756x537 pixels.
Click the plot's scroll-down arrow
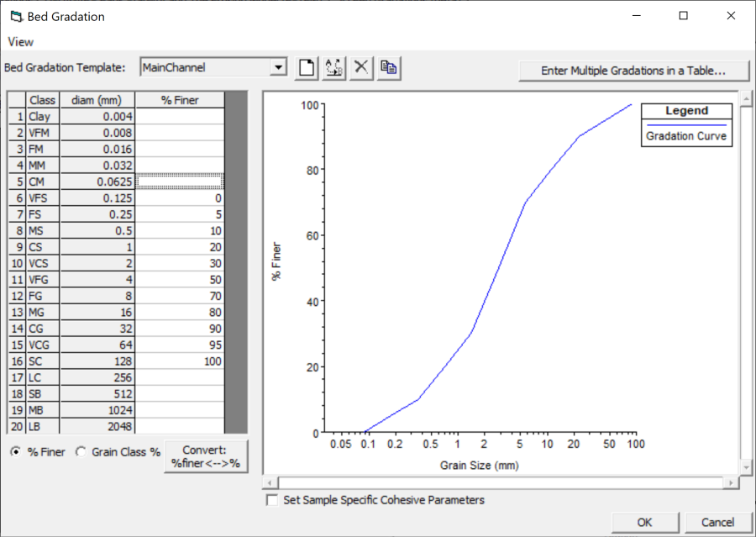744,466
